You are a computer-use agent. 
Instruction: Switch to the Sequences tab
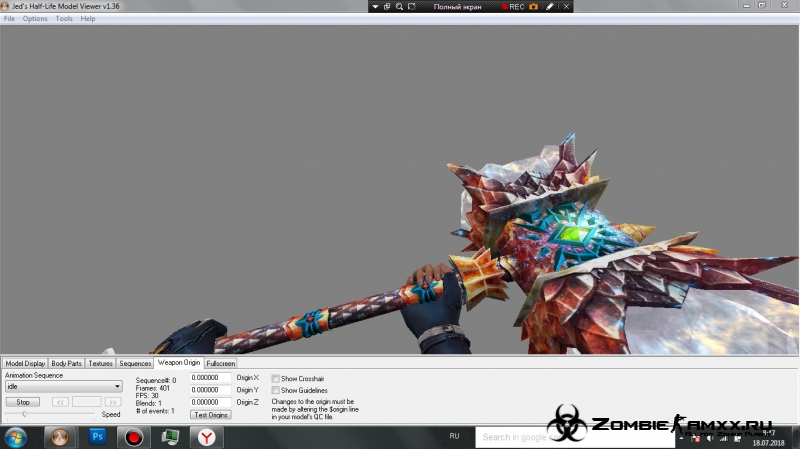click(x=135, y=363)
